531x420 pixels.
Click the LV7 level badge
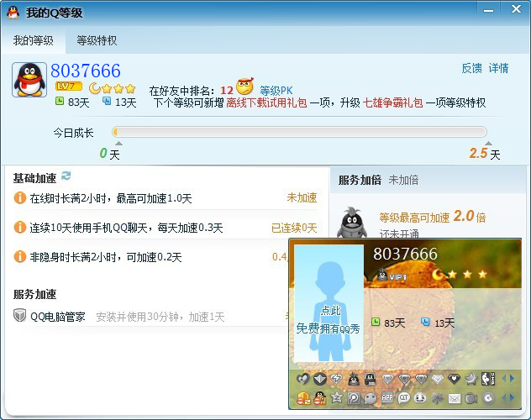pyautogui.click(x=68, y=87)
